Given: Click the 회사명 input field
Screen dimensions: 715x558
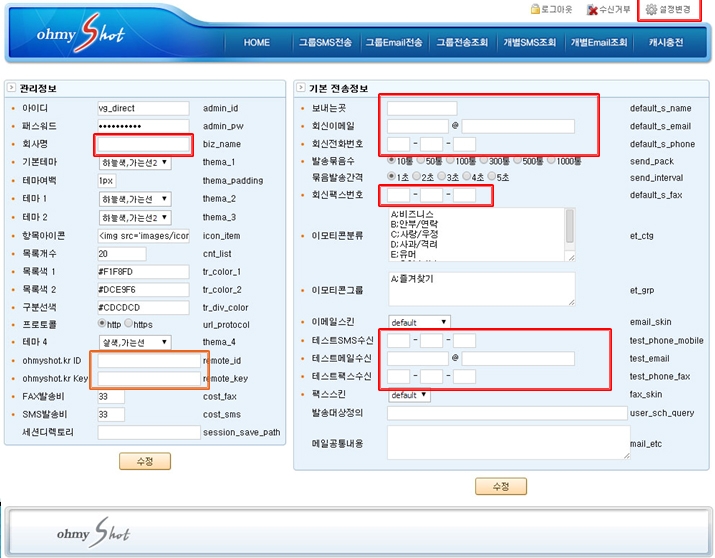Looking at the screenshot, I should (x=143, y=144).
